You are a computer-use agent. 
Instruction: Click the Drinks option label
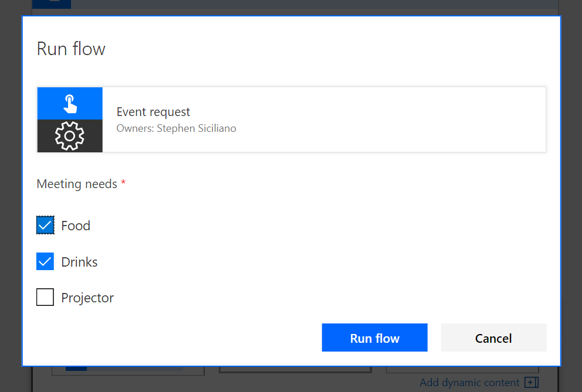click(79, 261)
